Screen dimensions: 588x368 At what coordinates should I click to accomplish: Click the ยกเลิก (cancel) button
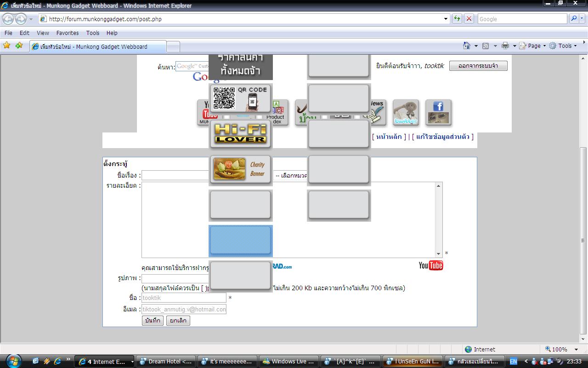click(178, 321)
